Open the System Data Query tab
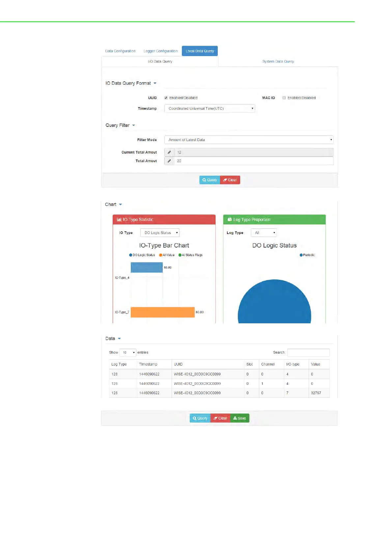This screenshot has width=392, height=555. [x=278, y=61]
